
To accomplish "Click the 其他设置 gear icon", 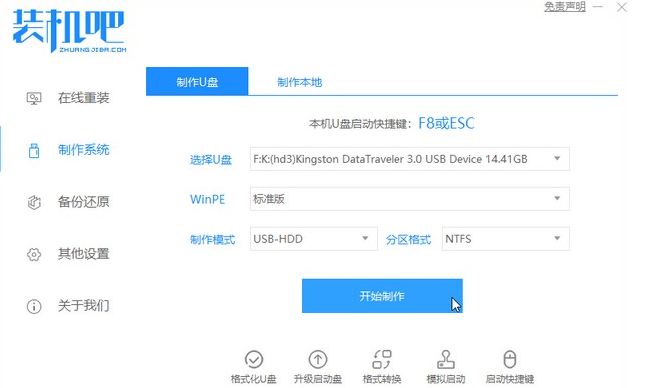I will 34,254.
